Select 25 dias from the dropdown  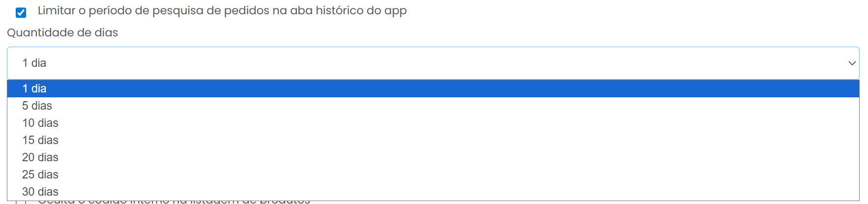pyautogui.click(x=40, y=175)
